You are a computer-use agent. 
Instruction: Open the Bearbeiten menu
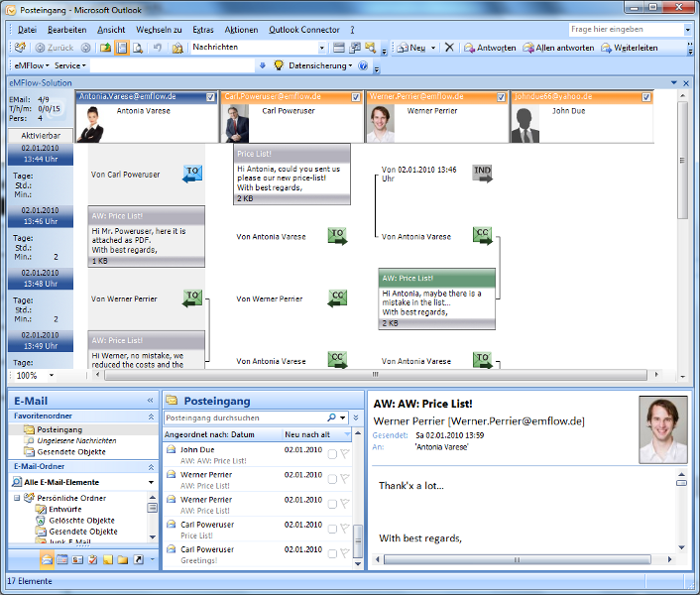point(67,30)
